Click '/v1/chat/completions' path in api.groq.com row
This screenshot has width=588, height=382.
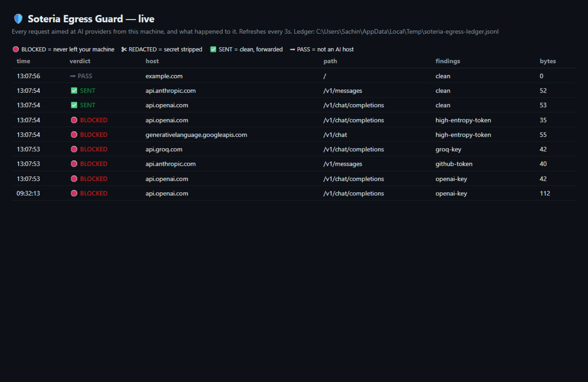click(354, 149)
